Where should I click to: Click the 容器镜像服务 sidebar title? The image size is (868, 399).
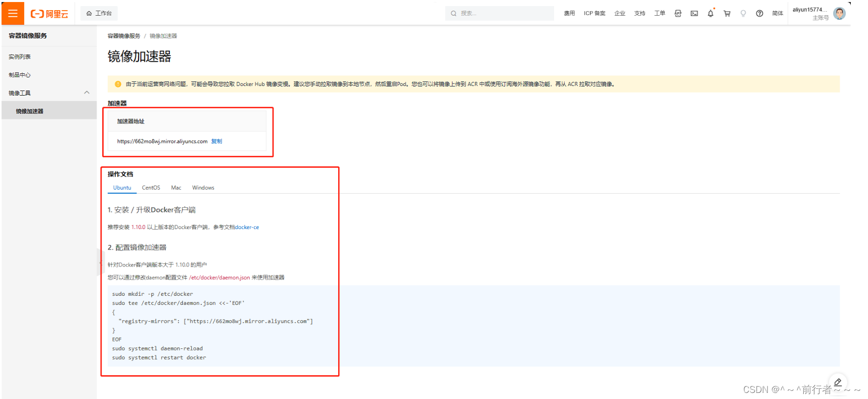point(28,36)
